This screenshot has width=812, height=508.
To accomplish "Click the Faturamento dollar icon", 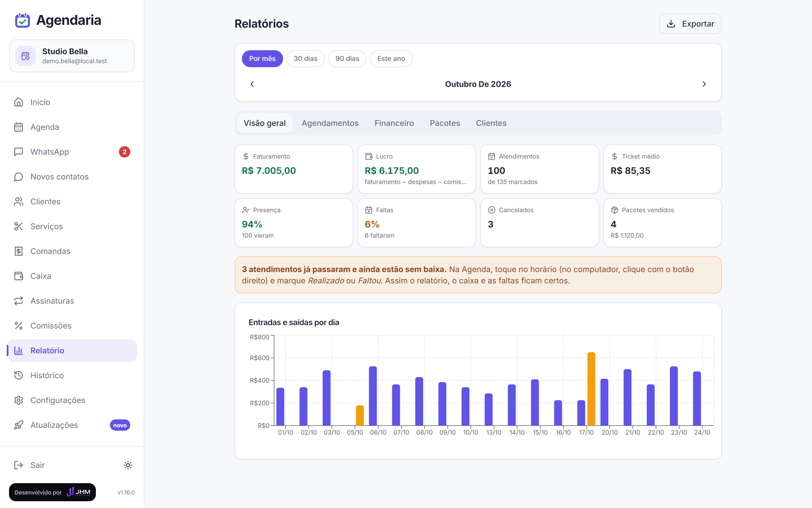I will 246,157.
